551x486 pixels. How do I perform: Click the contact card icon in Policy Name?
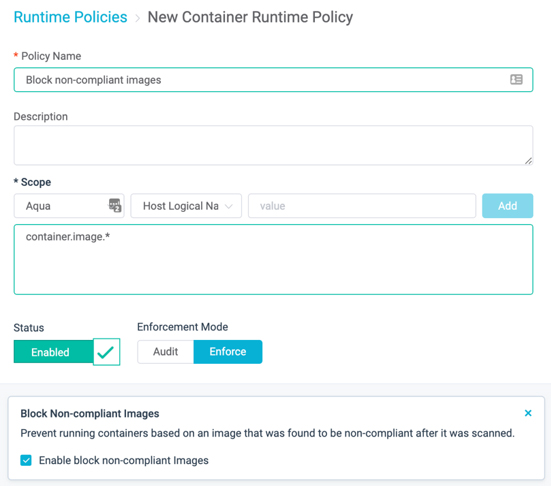coord(516,79)
